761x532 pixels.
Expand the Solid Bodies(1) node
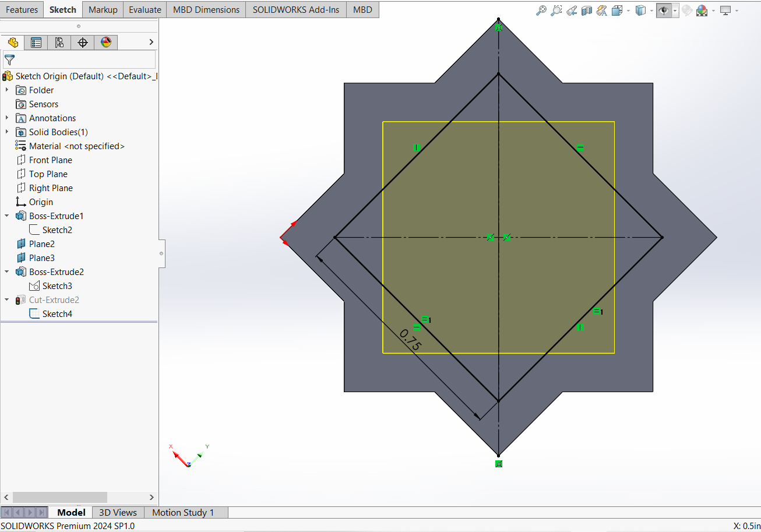(x=7, y=132)
